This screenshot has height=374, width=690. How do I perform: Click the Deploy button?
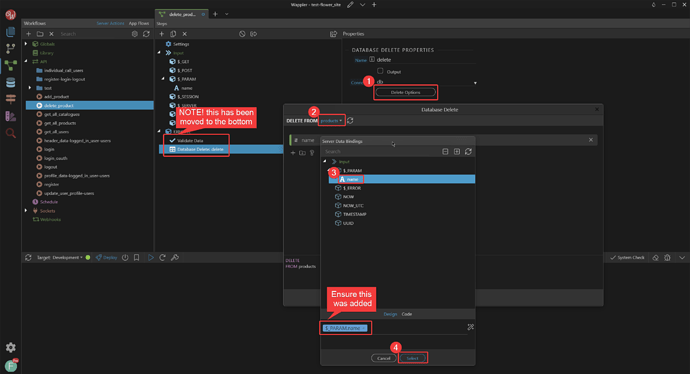coord(106,257)
